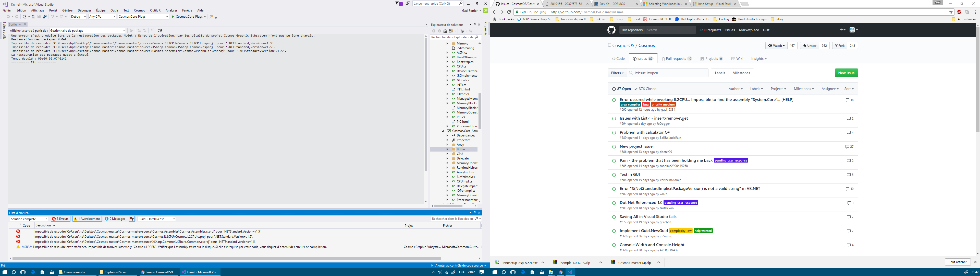Image resolution: width=980 pixels, height=276 pixels.
Task: Reload the Chrome page
Action: pos(509,12)
